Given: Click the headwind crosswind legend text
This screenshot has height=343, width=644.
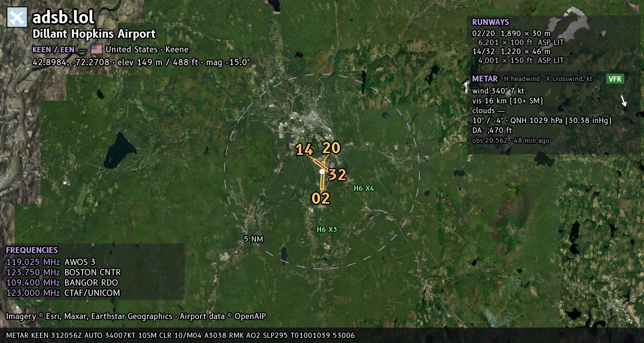Looking at the screenshot, I should point(547,79).
